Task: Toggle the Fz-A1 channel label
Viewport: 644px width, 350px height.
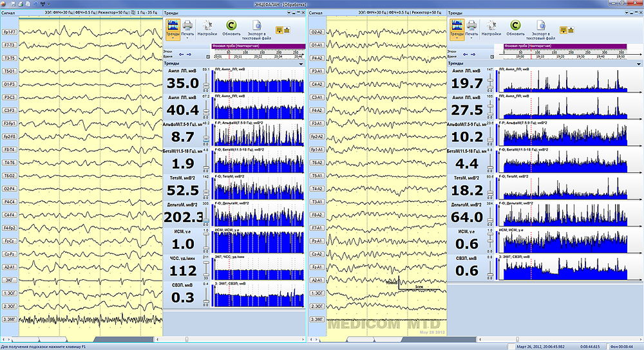Action: (x=317, y=267)
